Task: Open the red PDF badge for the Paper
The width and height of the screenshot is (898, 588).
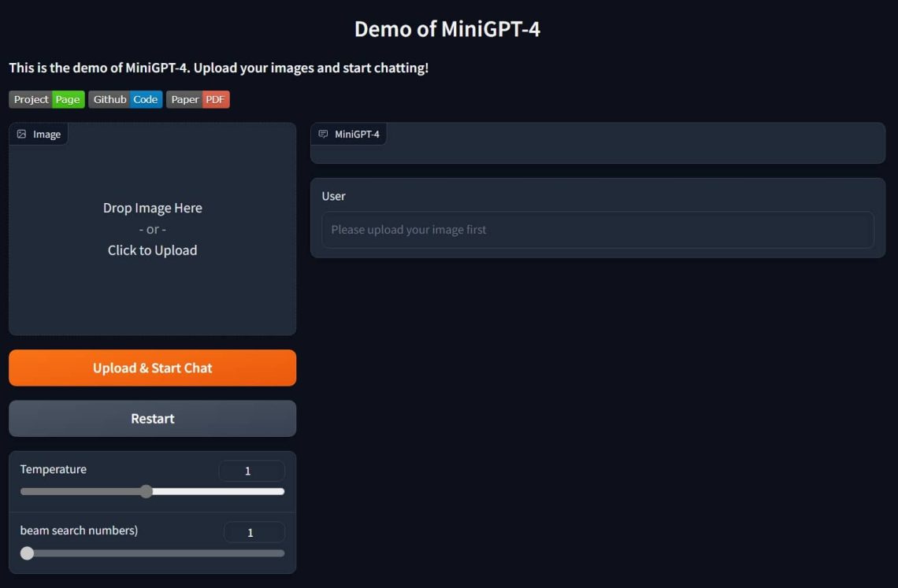Action: (x=215, y=99)
